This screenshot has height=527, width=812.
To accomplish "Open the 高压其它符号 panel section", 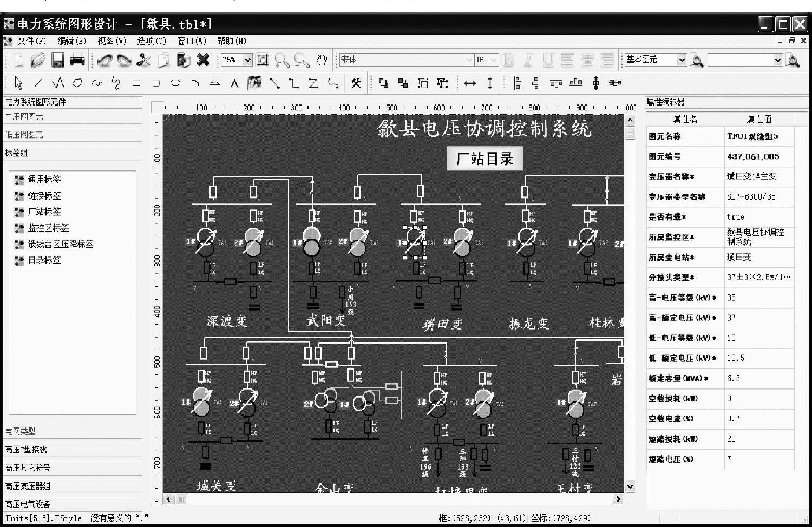I will [x=73, y=467].
